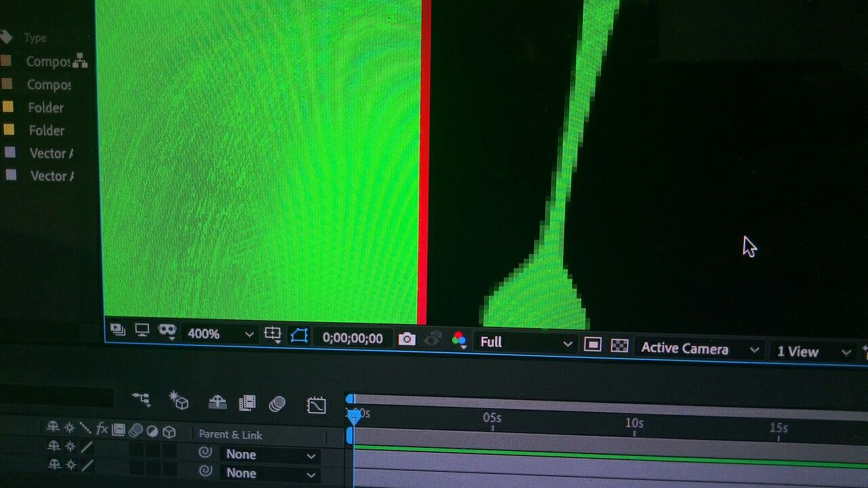
Task: Click the Adjustment Layer column header icon
Action: point(153,431)
